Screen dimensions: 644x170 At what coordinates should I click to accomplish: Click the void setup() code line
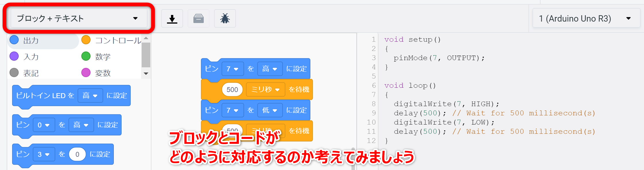pos(412,39)
